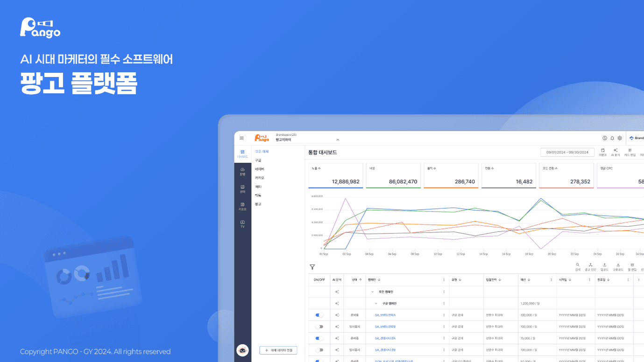Select the 12,886,982 metric card
Screen dimensions: 644x362
click(x=336, y=175)
